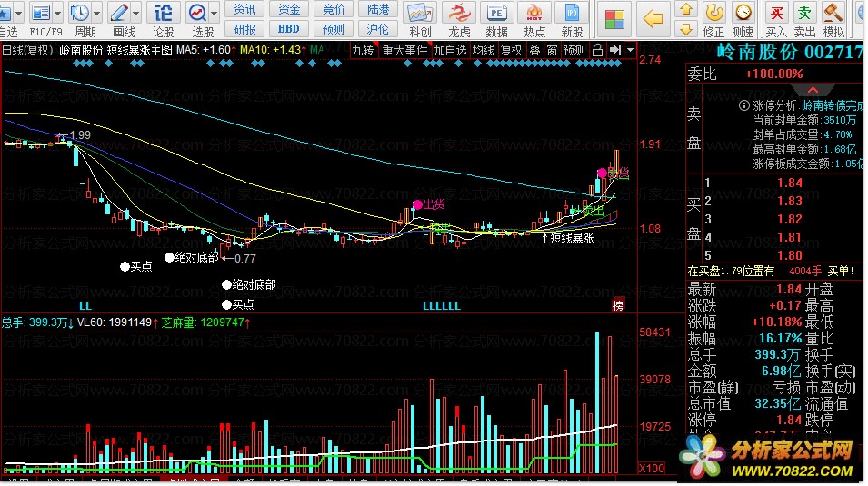This screenshot has height=486, width=868.
Task: Collapse the 卖盘 panel with the red chevron
Action: point(812,90)
